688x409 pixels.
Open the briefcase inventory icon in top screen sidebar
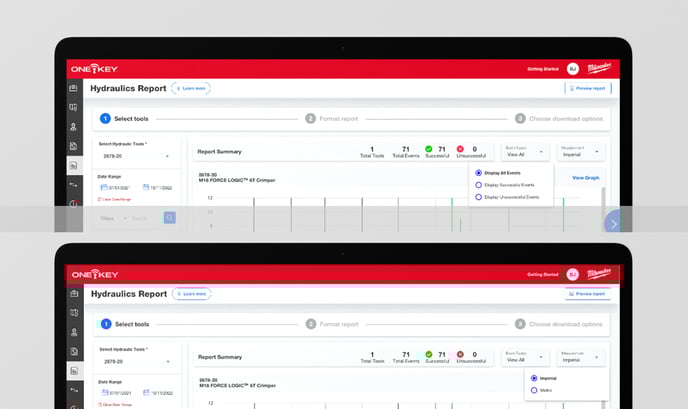pos(73,88)
